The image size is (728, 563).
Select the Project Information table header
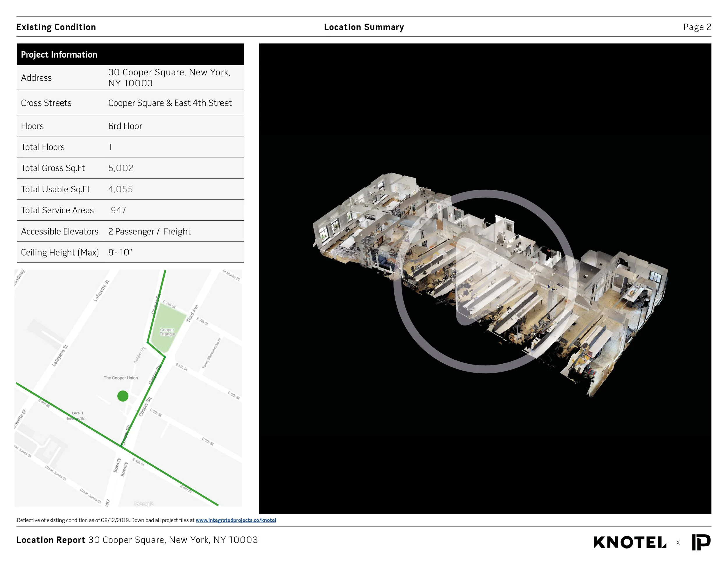point(59,55)
